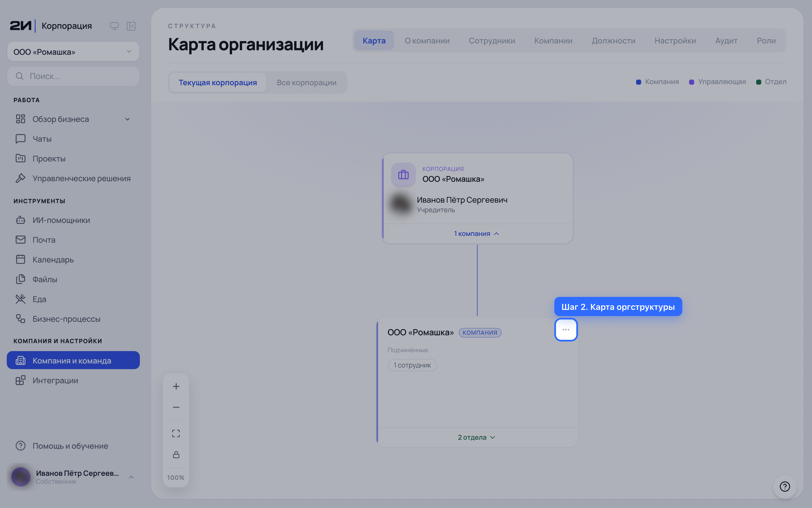Click the fit-to-screen icon
The height and width of the screenshot is (508, 812).
176,433
